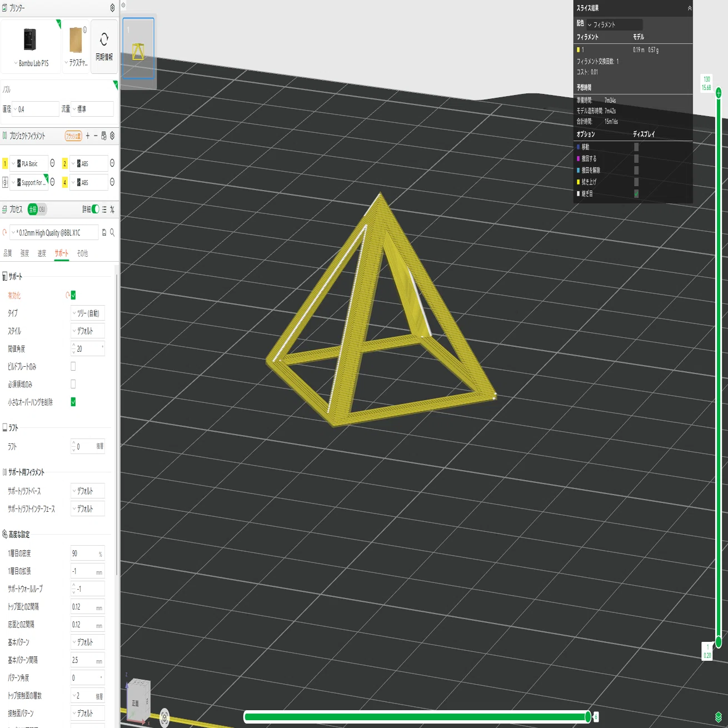Click the plus handle on layer slider
728x728 pixels.
click(x=719, y=92)
